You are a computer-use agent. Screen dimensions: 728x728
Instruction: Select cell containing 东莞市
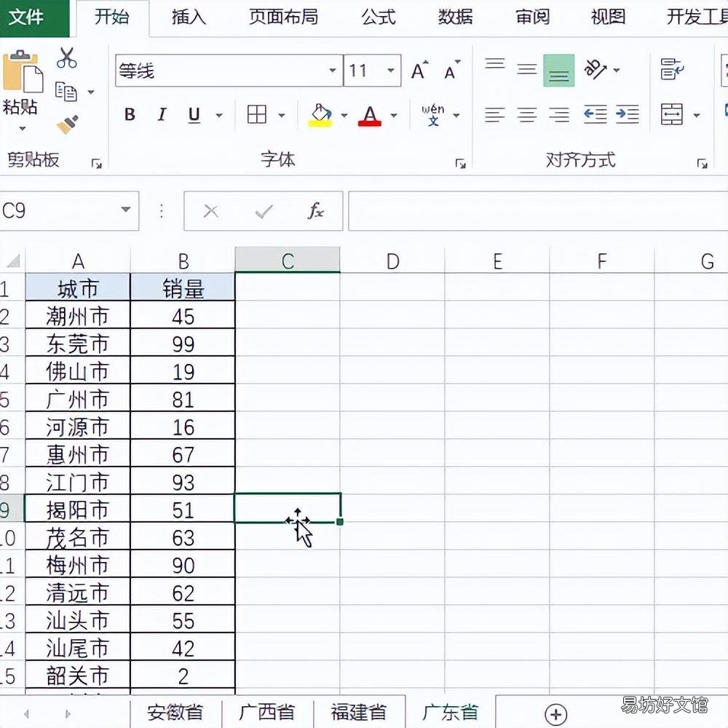[x=78, y=344]
